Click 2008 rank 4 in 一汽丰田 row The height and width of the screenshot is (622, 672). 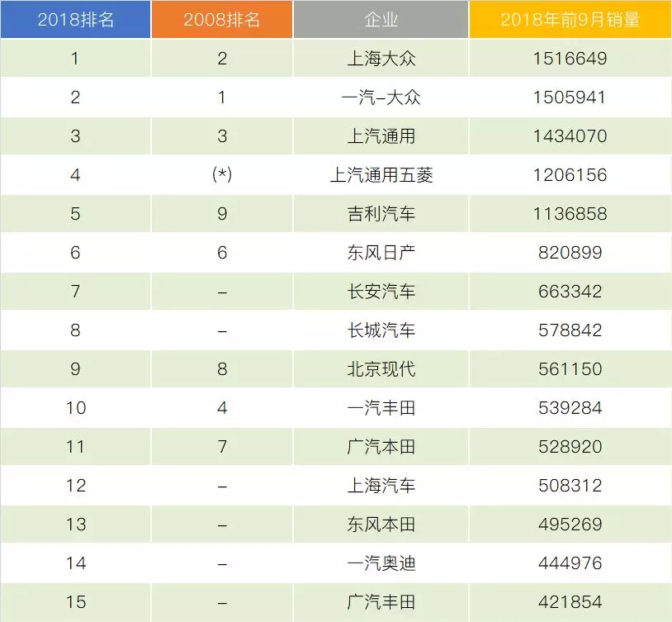tap(222, 408)
